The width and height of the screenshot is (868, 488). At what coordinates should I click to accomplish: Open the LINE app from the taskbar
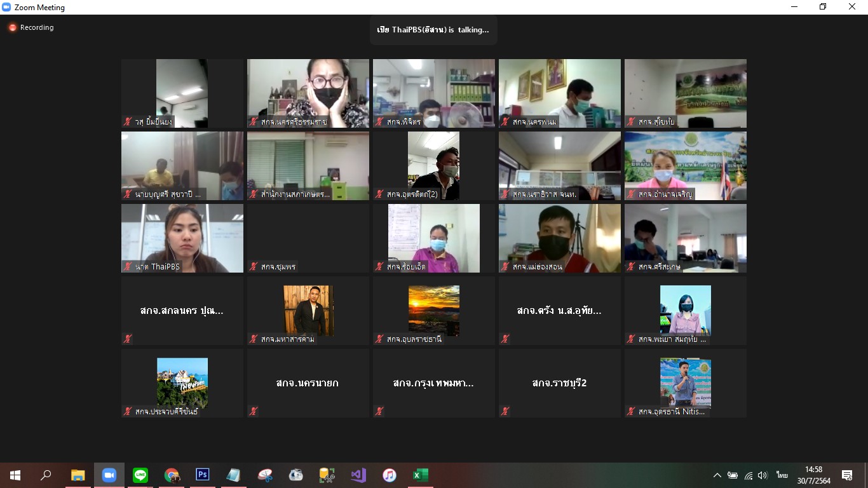click(x=140, y=475)
